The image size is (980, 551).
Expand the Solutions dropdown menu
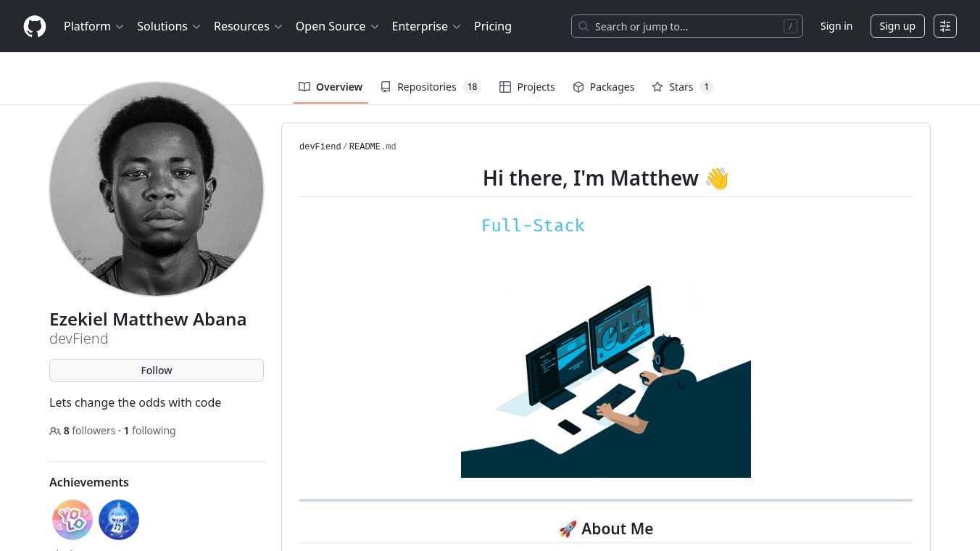click(168, 26)
